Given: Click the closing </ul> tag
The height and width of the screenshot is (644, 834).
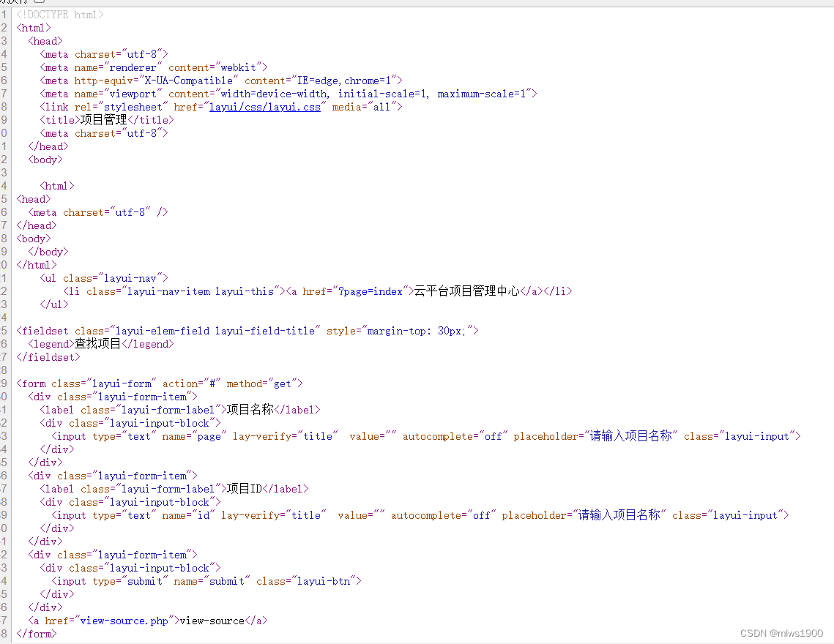Looking at the screenshot, I should coord(53,304).
